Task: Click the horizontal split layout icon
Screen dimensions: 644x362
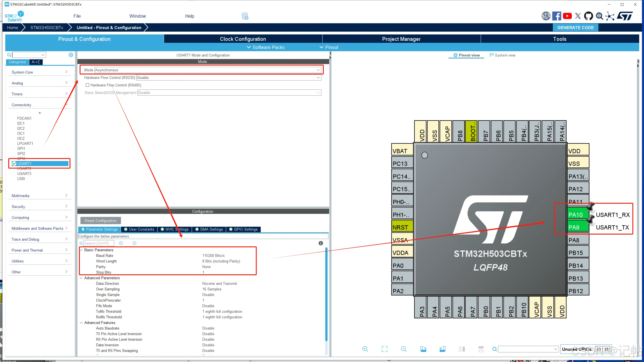Action: pos(481,349)
